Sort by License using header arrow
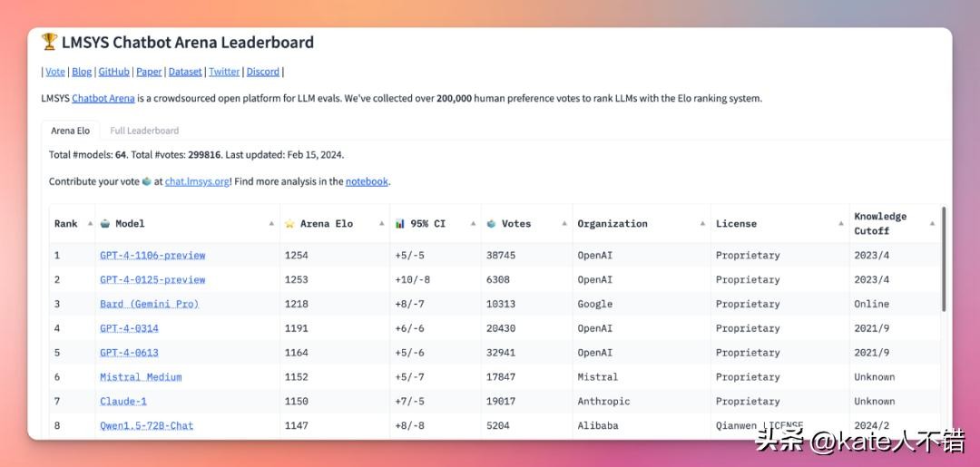 (841, 223)
